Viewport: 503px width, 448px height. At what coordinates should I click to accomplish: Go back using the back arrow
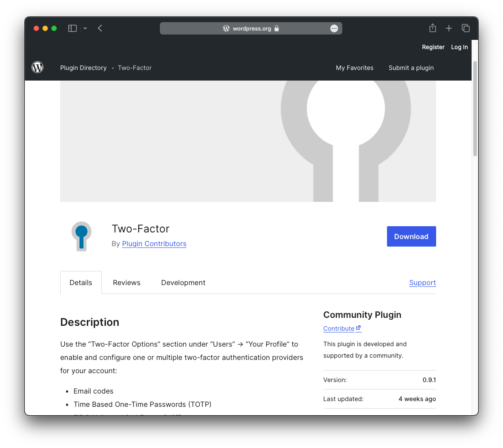pos(100,28)
